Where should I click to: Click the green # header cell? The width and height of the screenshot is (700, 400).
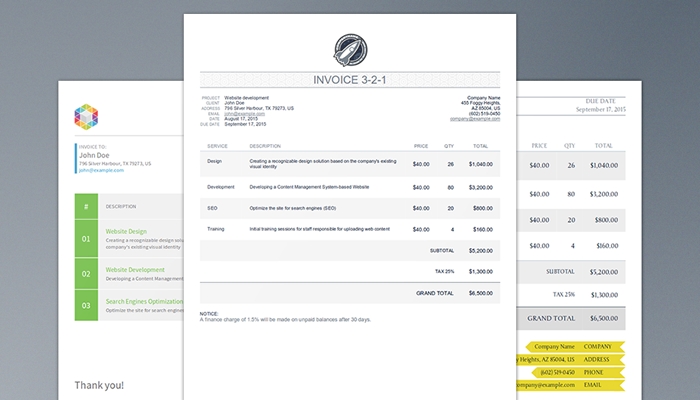(86, 206)
